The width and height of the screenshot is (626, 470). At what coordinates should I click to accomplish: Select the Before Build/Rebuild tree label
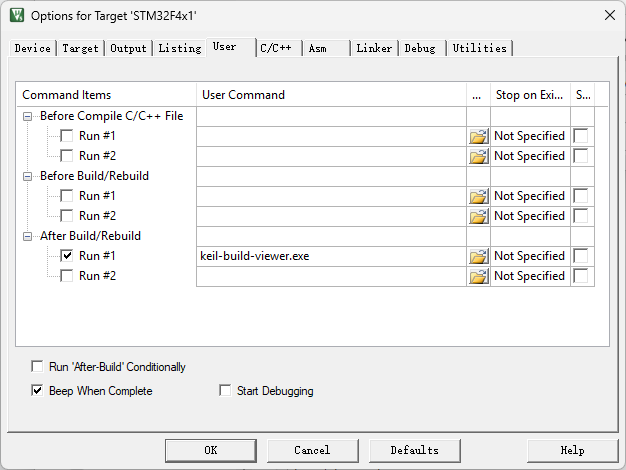[x=95, y=176]
